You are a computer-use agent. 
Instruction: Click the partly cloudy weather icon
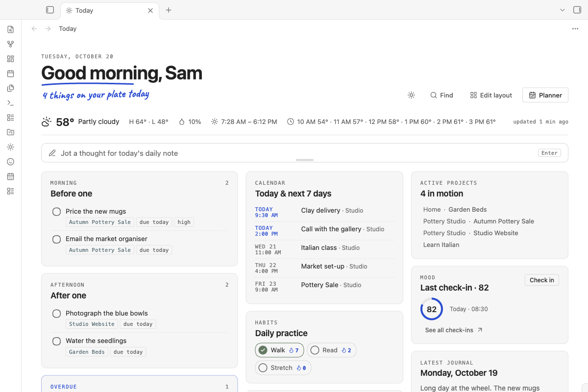(x=47, y=122)
